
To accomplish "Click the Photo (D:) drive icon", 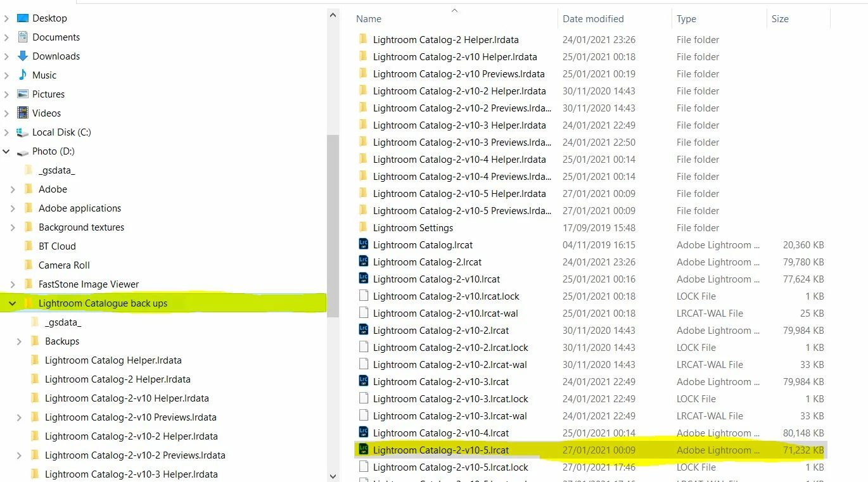I will point(23,151).
